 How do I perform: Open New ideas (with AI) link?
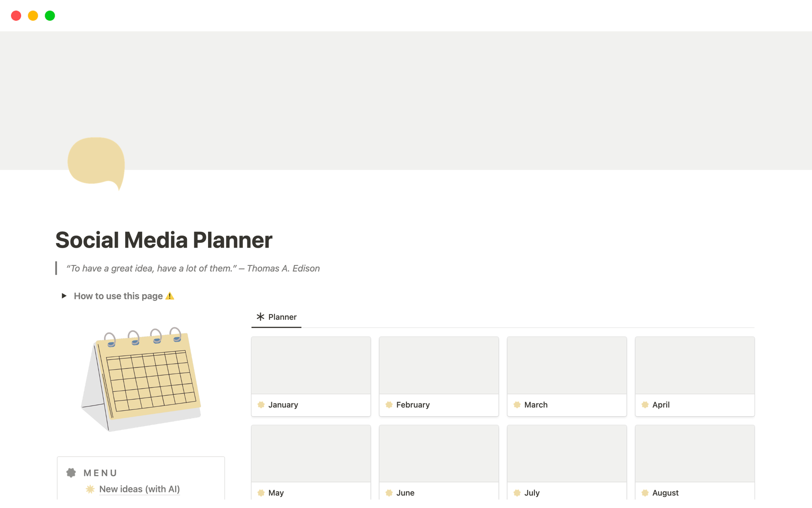tap(139, 489)
